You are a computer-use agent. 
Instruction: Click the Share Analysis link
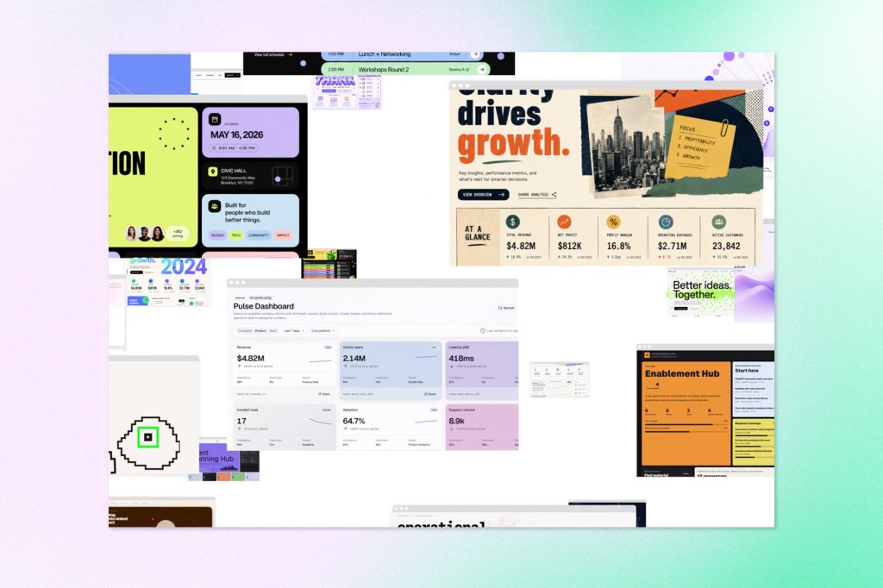point(536,194)
